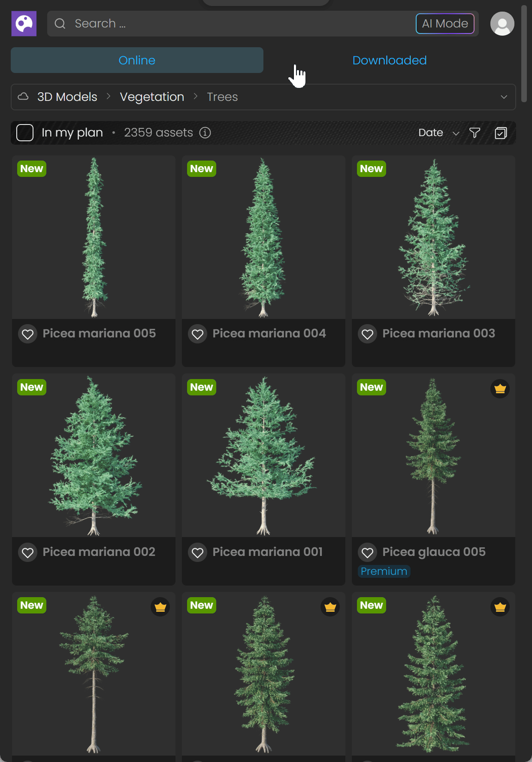This screenshot has height=762, width=532.
Task: Expand breadcrumb chevron after Vegetation
Action: [x=196, y=97]
